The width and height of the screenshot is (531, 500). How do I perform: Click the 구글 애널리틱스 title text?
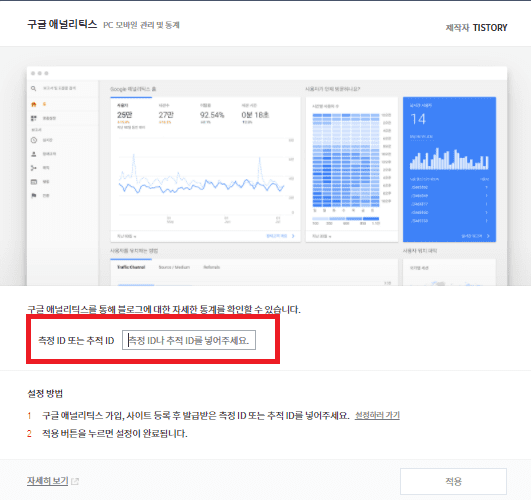(x=62, y=25)
